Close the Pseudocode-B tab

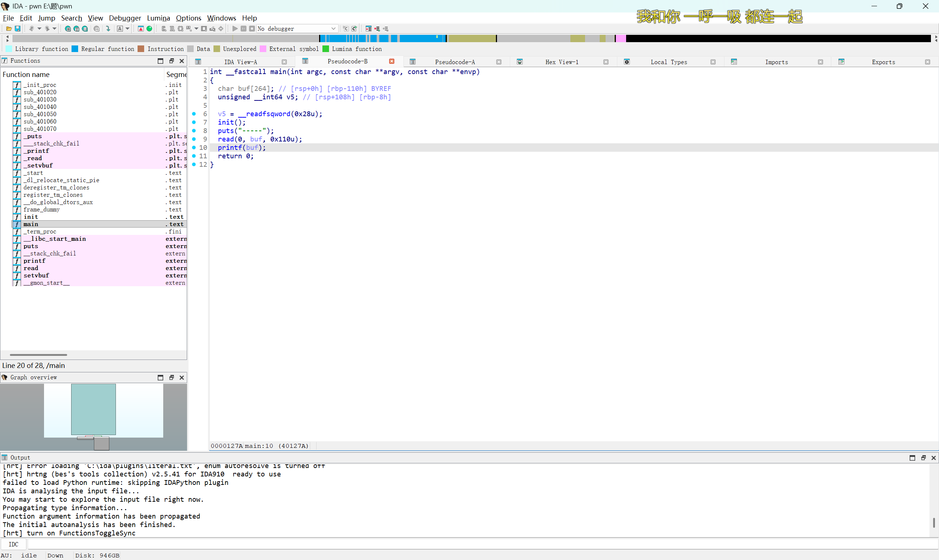[x=391, y=62]
